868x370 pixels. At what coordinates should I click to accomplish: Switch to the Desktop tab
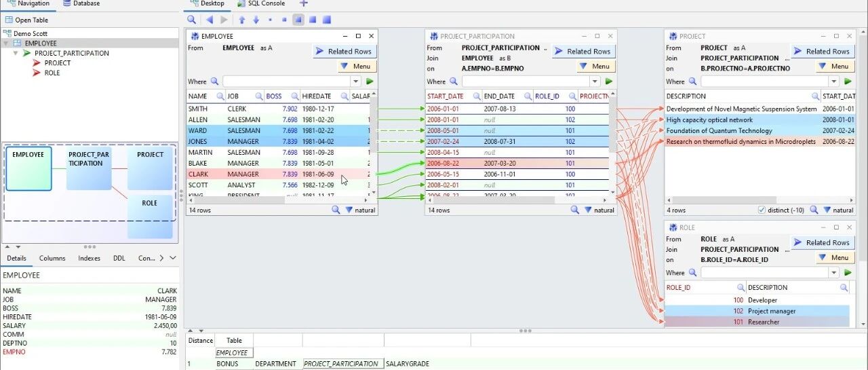(x=207, y=3)
